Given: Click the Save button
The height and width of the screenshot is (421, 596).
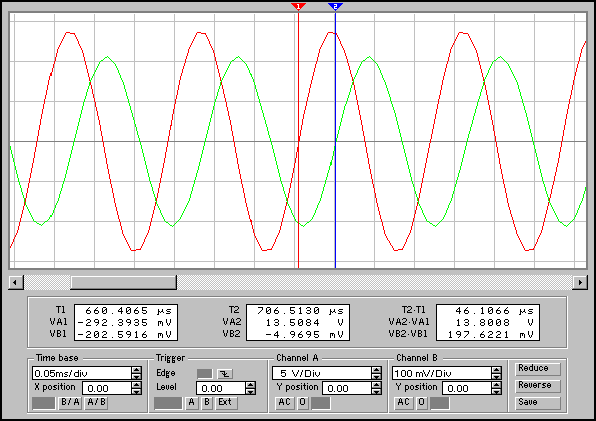Looking at the screenshot, I should pyautogui.click(x=538, y=402).
